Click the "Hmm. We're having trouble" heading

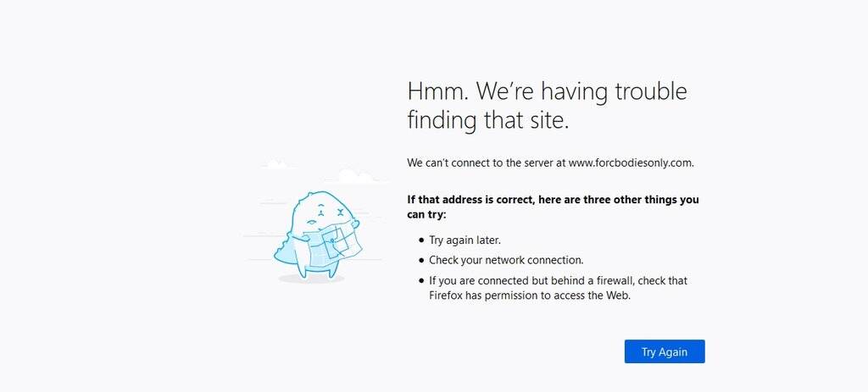(547, 91)
